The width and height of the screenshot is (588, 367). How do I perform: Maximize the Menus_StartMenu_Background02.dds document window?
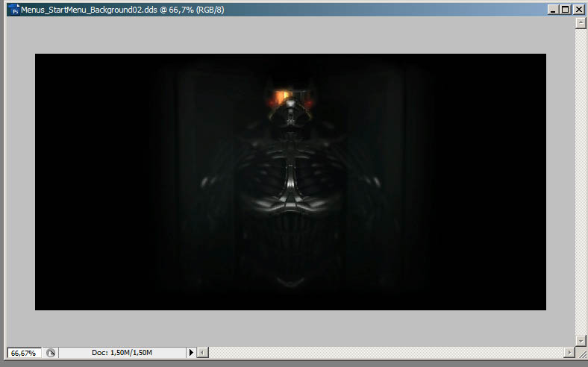pos(566,10)
